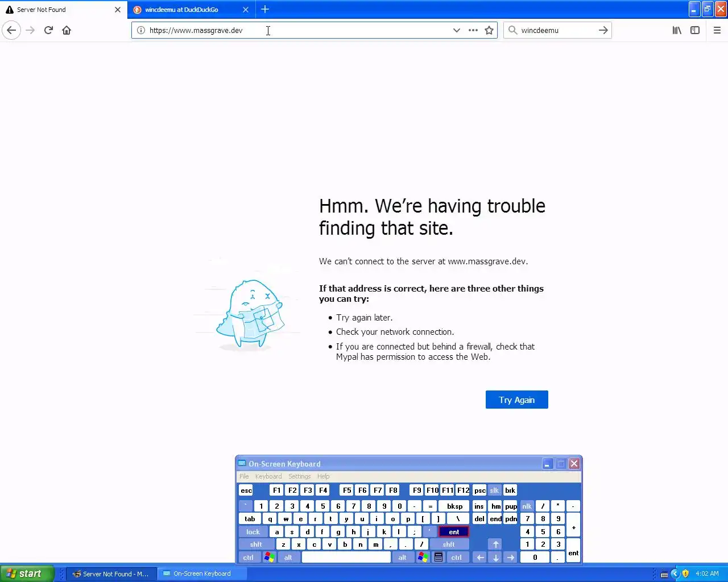Click the highlighted ent key
The height and width of the screenshot is (582, 728).
(454, 531)
